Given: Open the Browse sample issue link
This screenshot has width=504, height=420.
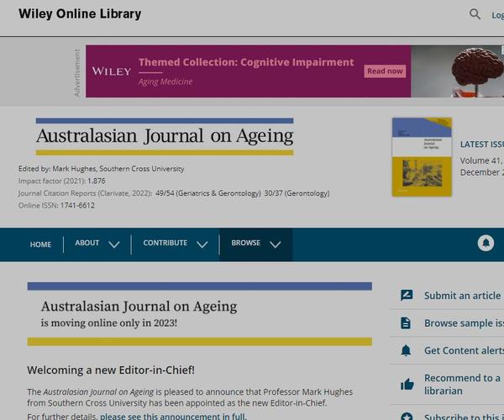Looking at the screenshot, I should (464, 323).
